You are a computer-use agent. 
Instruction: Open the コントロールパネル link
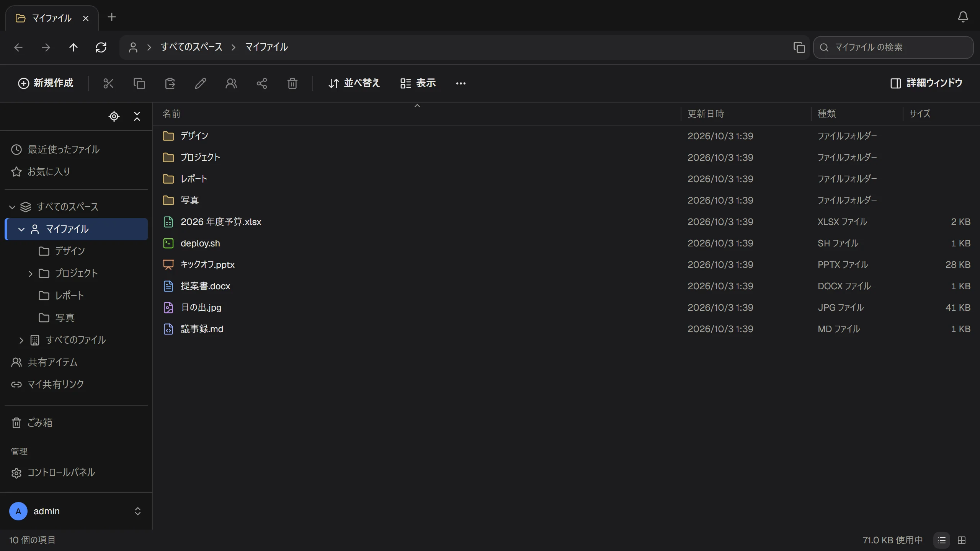(76, 473)
